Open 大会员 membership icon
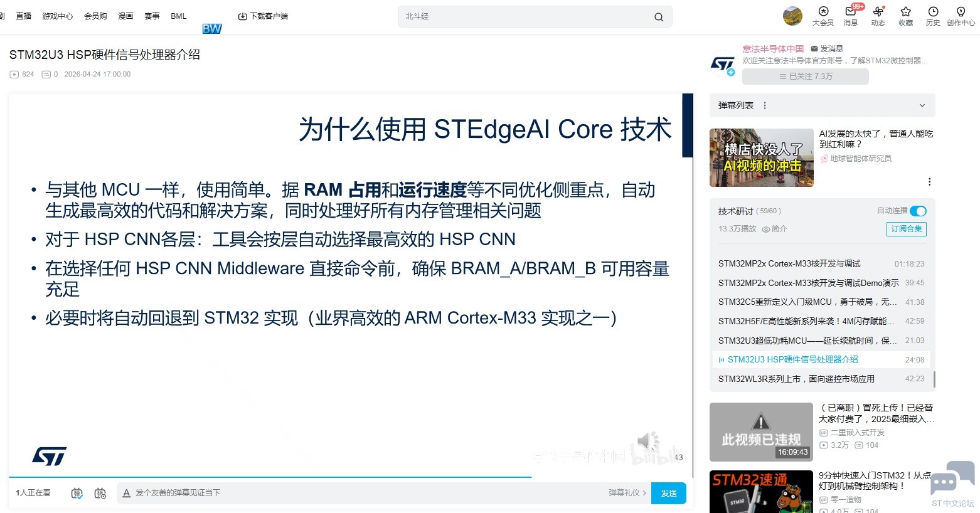This screenshot has width=980, height=513. [x=823, y=16]
